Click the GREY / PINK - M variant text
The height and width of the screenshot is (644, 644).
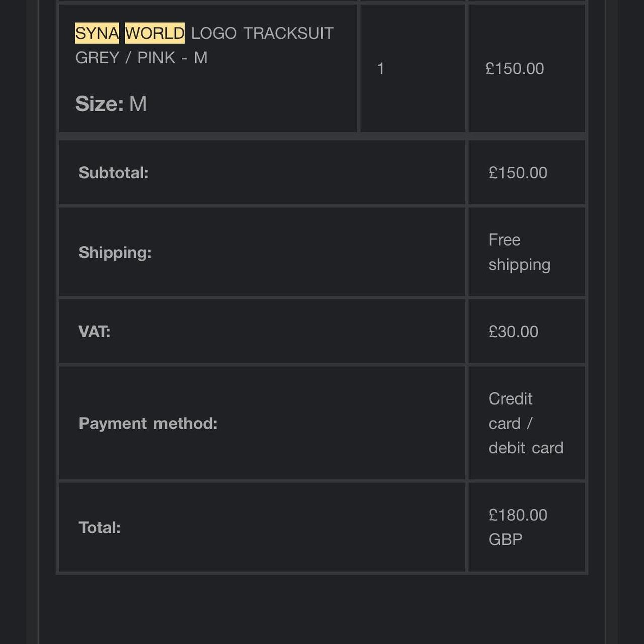click(x=141, y=58)
